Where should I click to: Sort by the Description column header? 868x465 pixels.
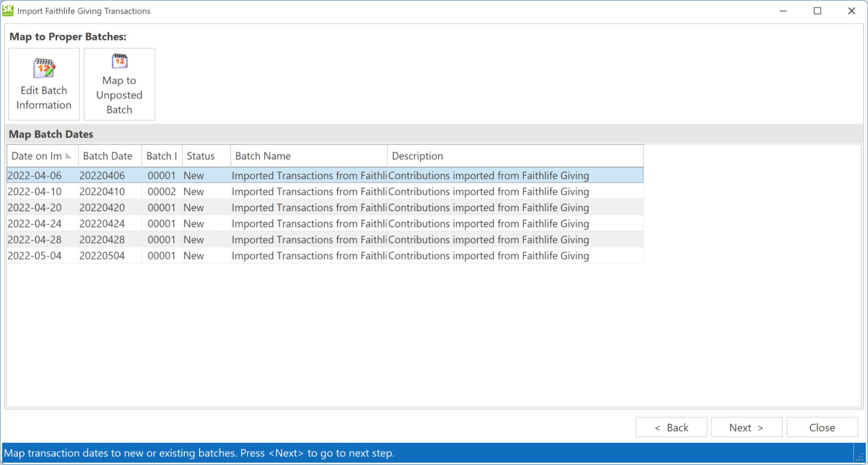pos(515,156)
